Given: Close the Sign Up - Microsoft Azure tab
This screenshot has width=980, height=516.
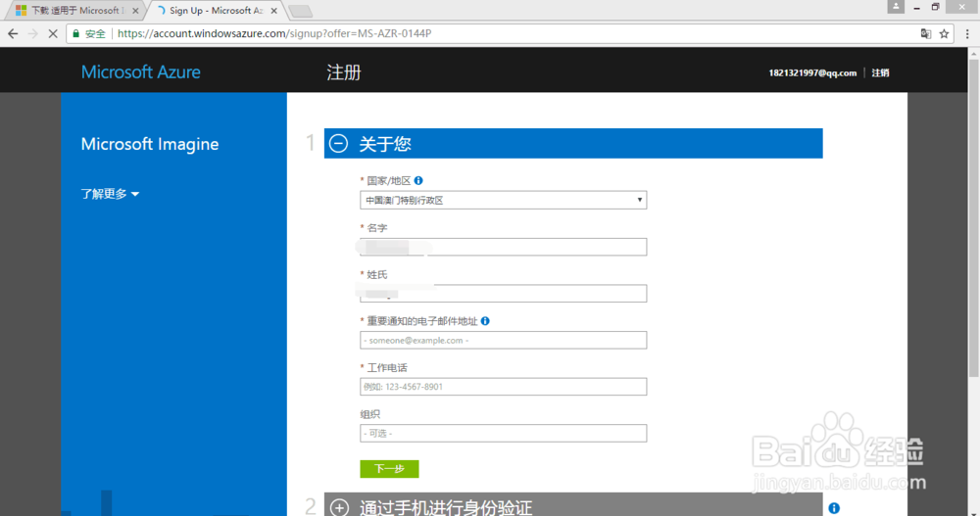Looking at the screenshot, I should tap(273, 11).
